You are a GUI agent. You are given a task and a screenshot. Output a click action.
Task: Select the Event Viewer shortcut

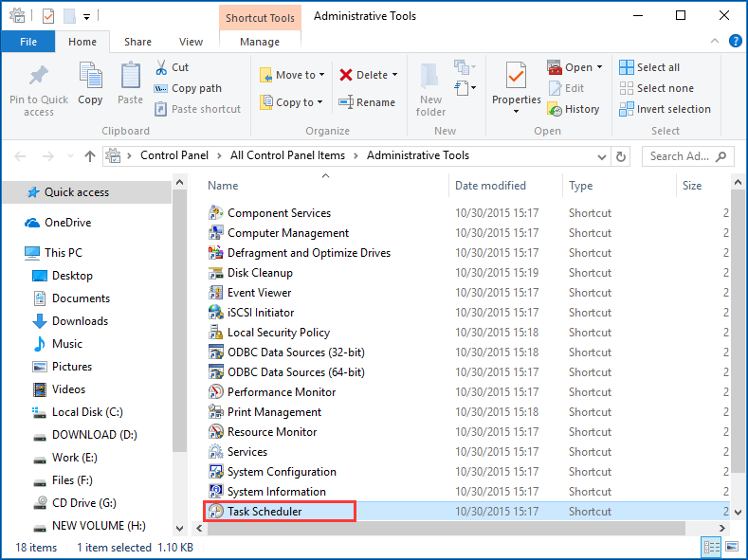(x=259, y=293)
